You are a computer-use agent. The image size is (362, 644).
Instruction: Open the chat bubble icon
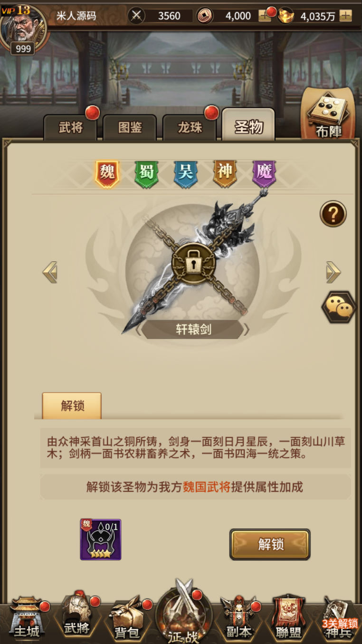pos(339,307)
